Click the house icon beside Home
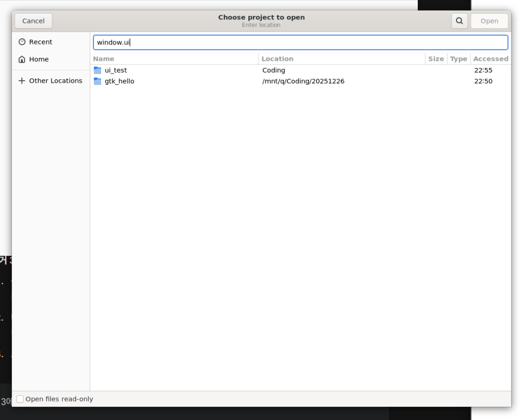 click(21, 59)
